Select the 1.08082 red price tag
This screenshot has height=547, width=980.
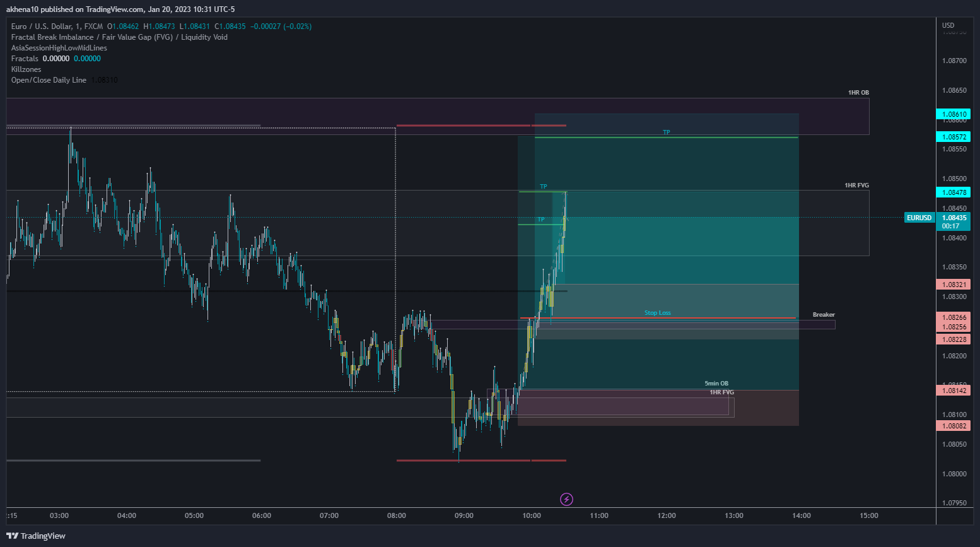(x=954, y=426)
